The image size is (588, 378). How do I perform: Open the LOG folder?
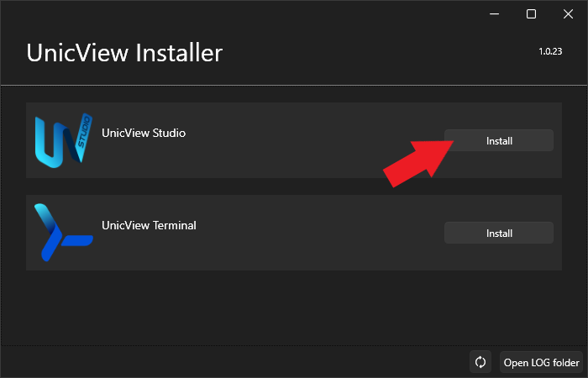coord(541,362)
